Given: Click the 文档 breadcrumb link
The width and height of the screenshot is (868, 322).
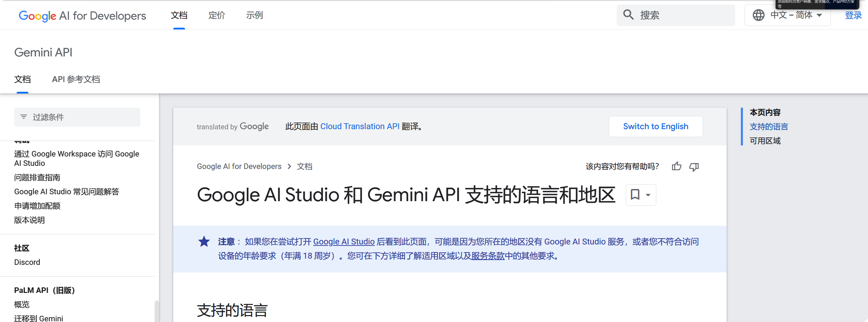Looking at the screenshot, I should [305, 167].
